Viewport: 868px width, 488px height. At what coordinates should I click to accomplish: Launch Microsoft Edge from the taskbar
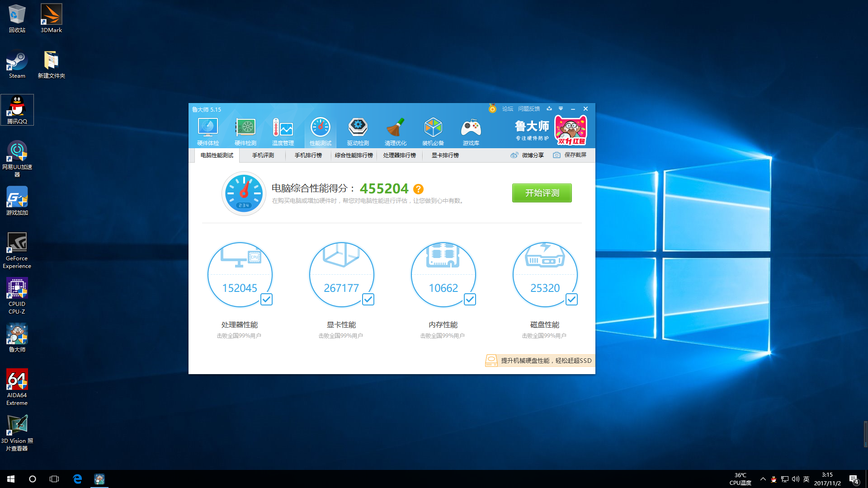[77, 479]
